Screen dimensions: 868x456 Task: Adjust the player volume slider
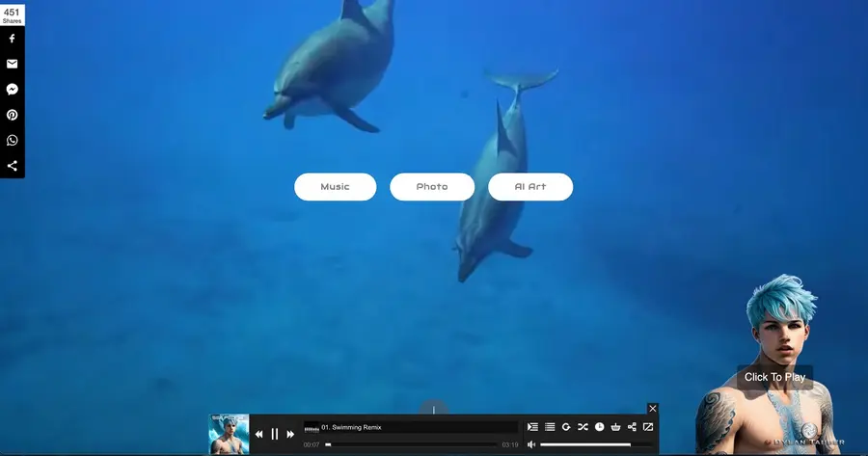(596, 444)
